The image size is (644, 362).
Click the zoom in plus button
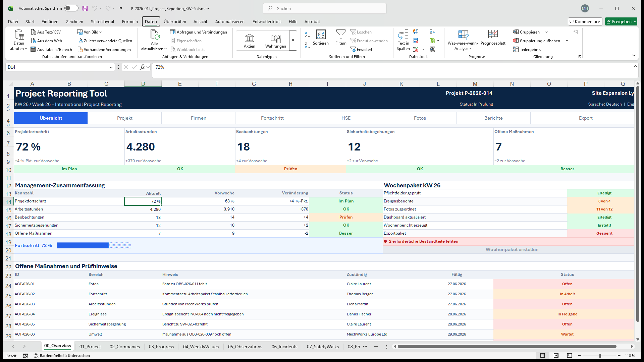[x=619, y=356]
